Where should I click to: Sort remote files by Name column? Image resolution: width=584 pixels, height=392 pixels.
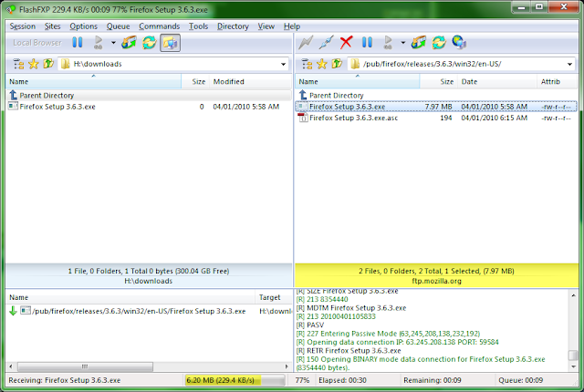358,81
